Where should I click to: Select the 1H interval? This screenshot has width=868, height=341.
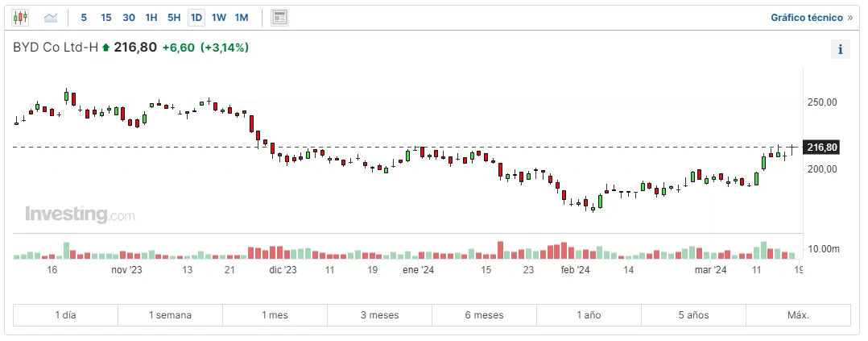pyautogui.click(x=151, y=17)
